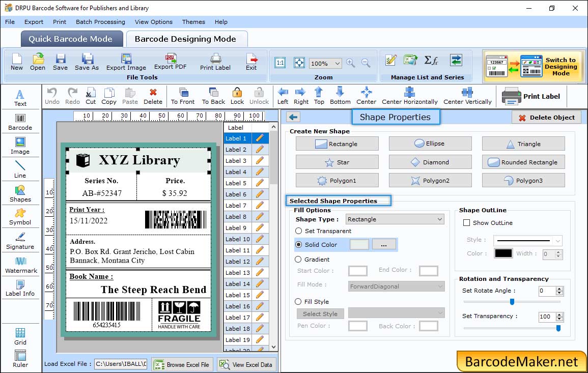This screenshot has height=373, width=588.
Task: Create a New label file
Action: pyautogui.click(x=16, y=62)
